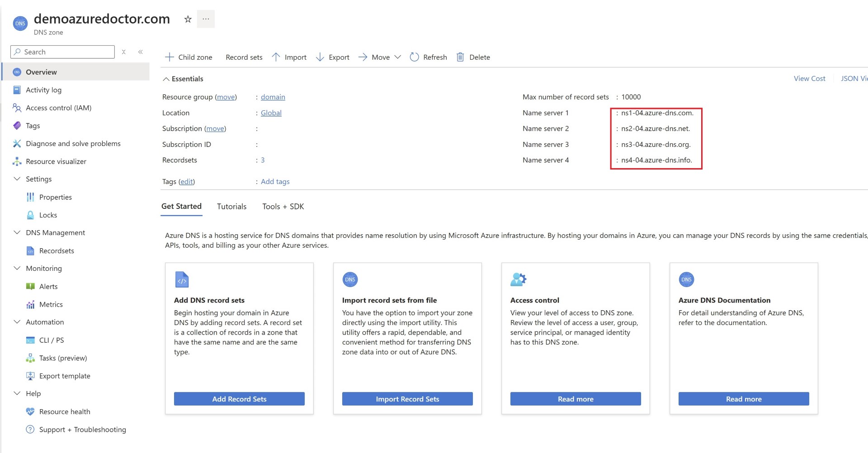Open the Recordsets count link 3

tap(263, 160)
